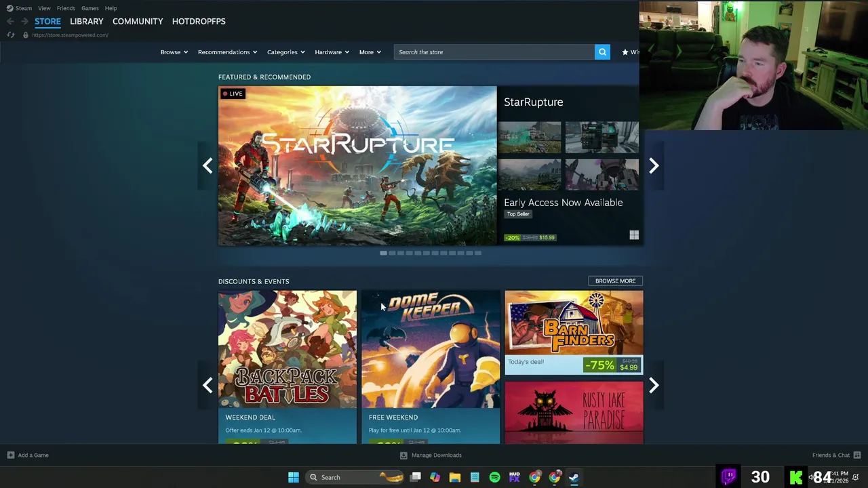The image size is (868, 488).
Task: Reload the store page
Action: pyautogui.click(x=11, y=35)
